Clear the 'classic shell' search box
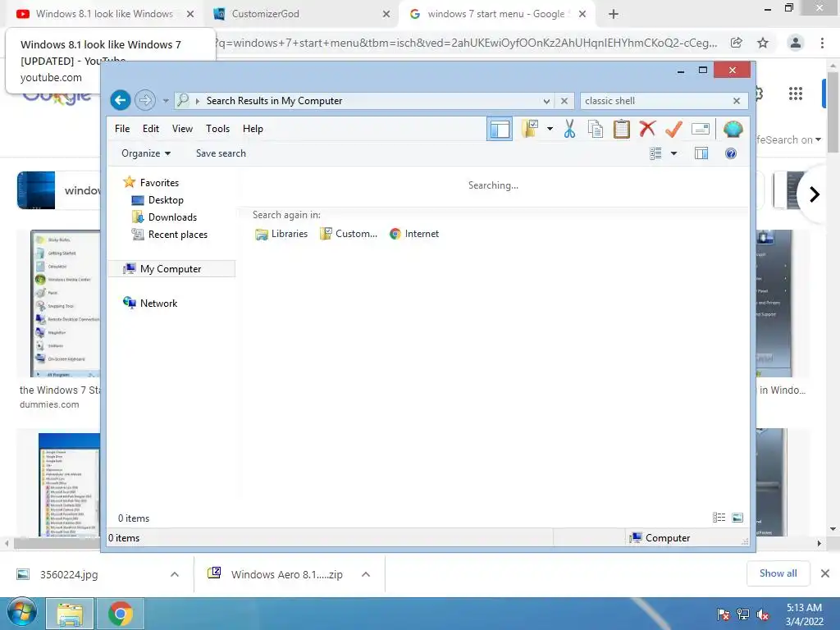Image resolution: width=840 pixels, height=630 pixels. (737, 101)
